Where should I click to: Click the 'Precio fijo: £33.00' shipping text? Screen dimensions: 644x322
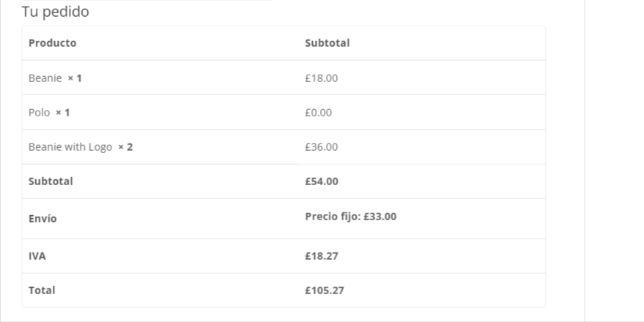[x=351, y=217]
